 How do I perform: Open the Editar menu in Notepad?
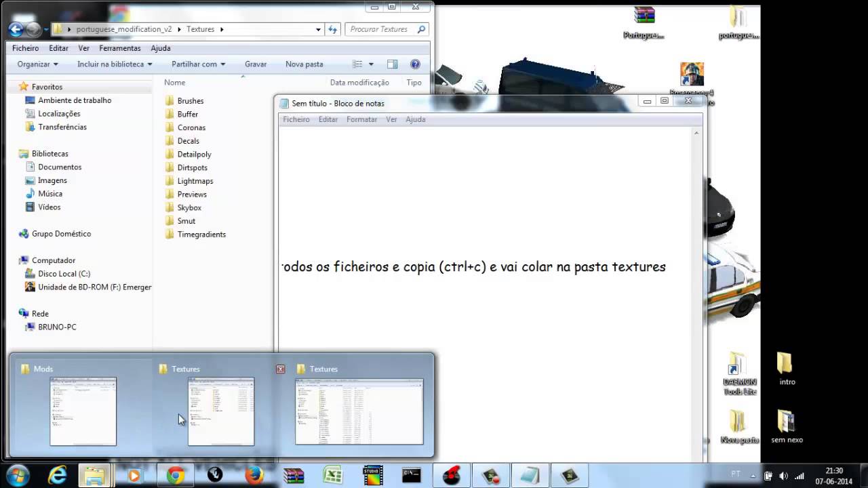tap(328, 119)
